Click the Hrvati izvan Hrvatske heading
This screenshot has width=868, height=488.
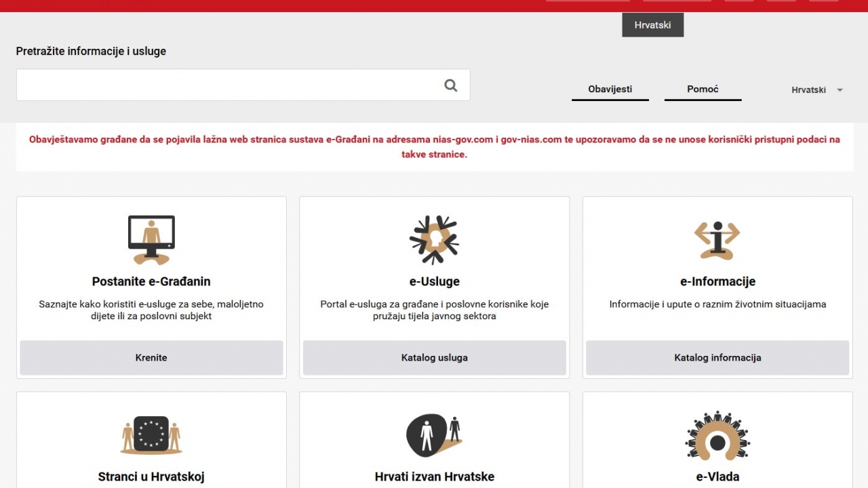[435, 476]
